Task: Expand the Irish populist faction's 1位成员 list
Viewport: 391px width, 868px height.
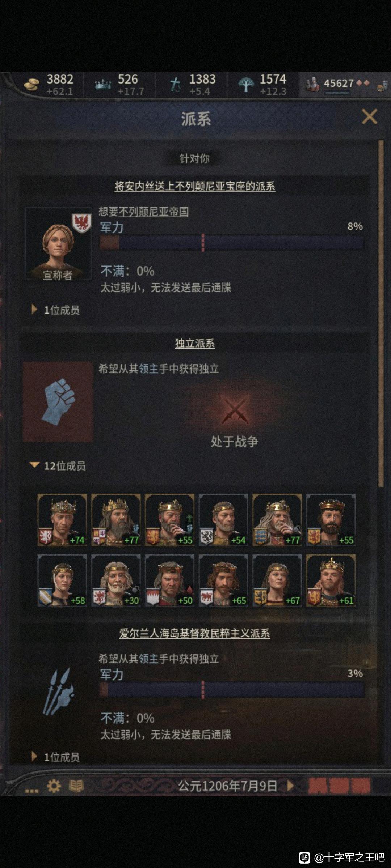Action: click(x=56, y=757)
